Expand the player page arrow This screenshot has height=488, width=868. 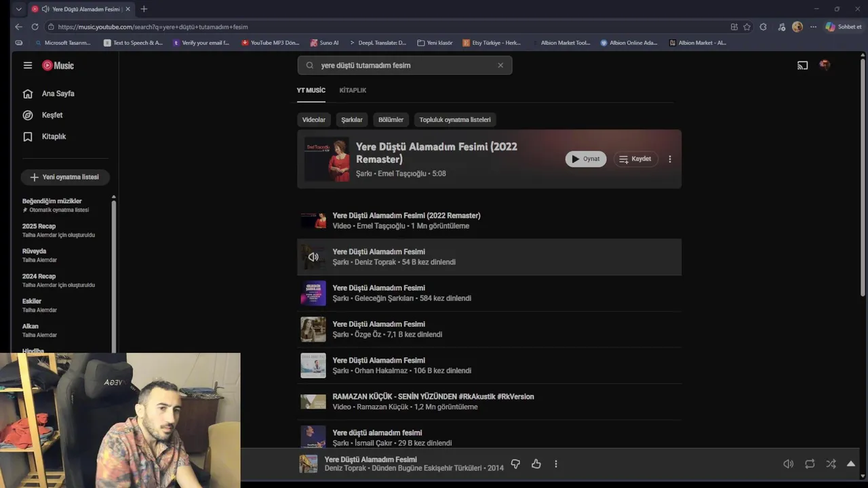point(851,464)
